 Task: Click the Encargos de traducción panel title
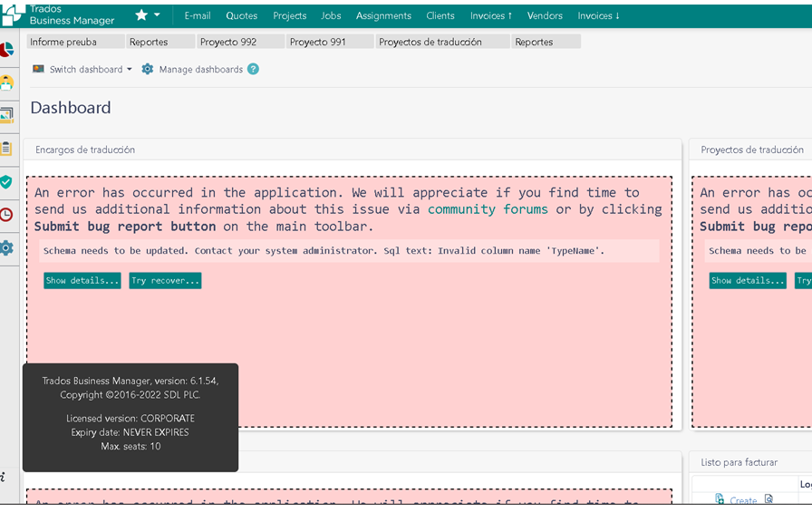pyautogui.click(x=85, y=150)
